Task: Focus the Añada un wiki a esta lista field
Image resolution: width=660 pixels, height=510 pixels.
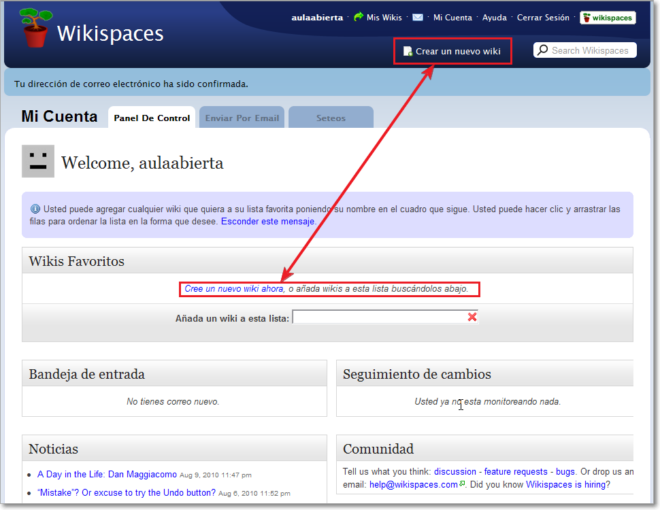Action: [x=385, y=317]
